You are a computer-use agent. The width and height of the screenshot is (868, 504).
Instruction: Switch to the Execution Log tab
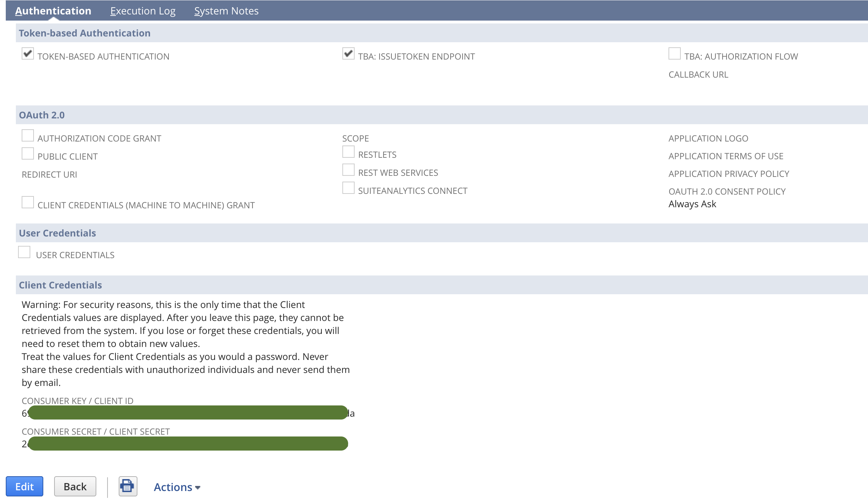(x=143, y=10)
